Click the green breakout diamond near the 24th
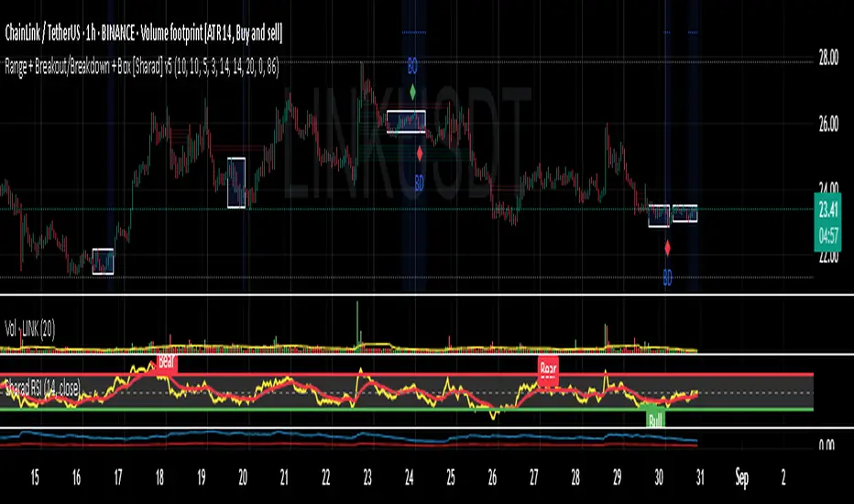 point(413,92)
